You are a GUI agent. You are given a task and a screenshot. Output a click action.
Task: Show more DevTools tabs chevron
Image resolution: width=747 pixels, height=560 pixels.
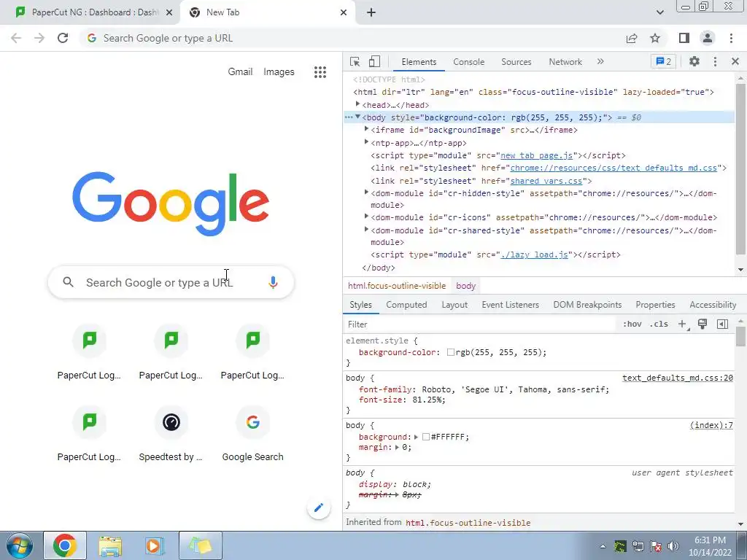coord(600,61)
